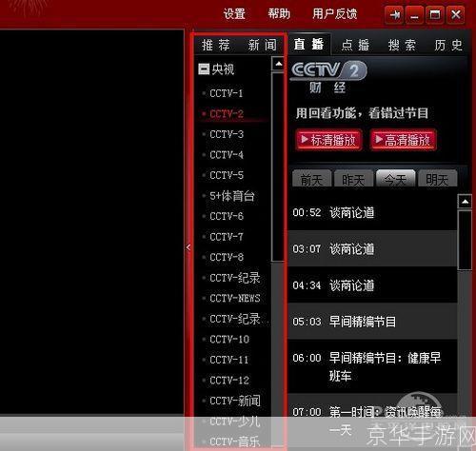
Task: Click the program guide scrollbar thumb
Action: point(465,241)
